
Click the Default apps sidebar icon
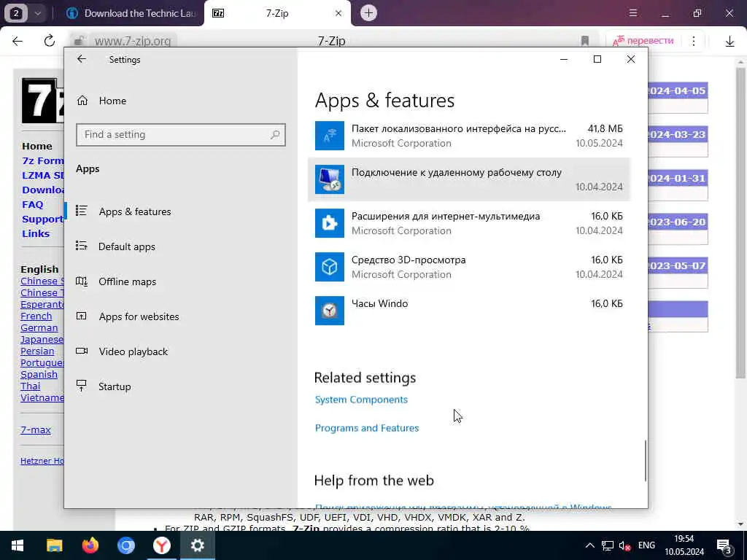coord(82,246)
